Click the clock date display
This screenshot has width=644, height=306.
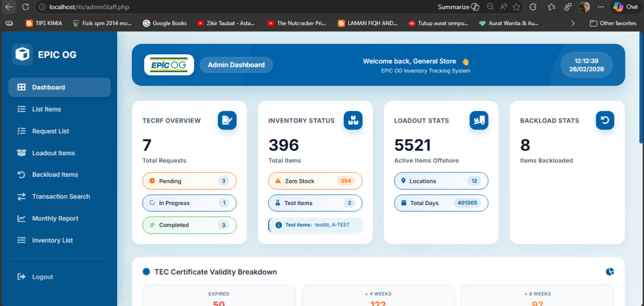[x=587, y=65]
